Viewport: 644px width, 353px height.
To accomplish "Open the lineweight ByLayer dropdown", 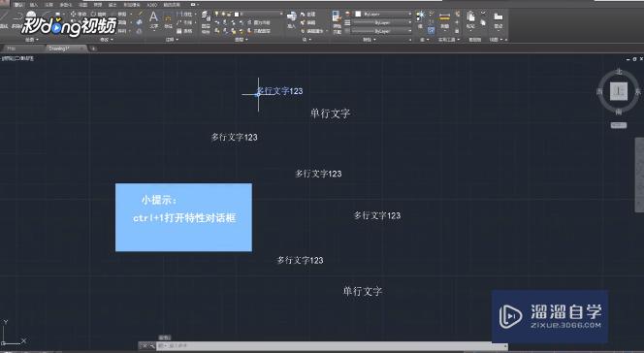I will coord(410,22).
